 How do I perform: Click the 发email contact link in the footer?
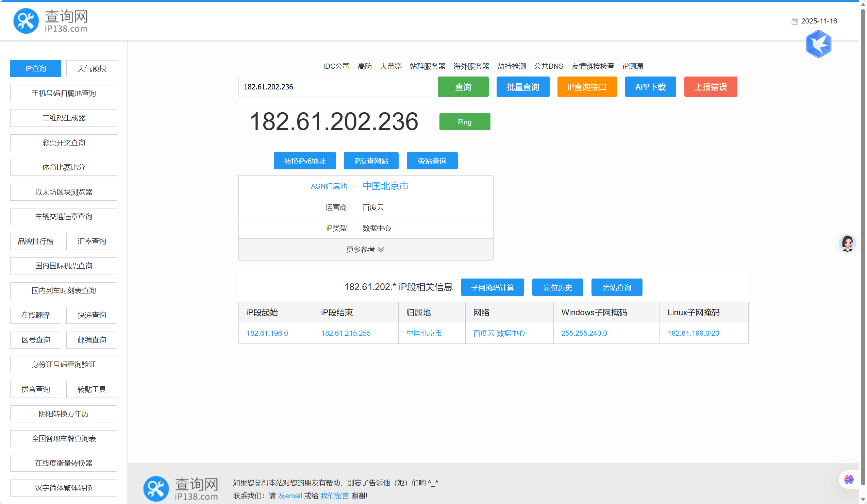290,495
